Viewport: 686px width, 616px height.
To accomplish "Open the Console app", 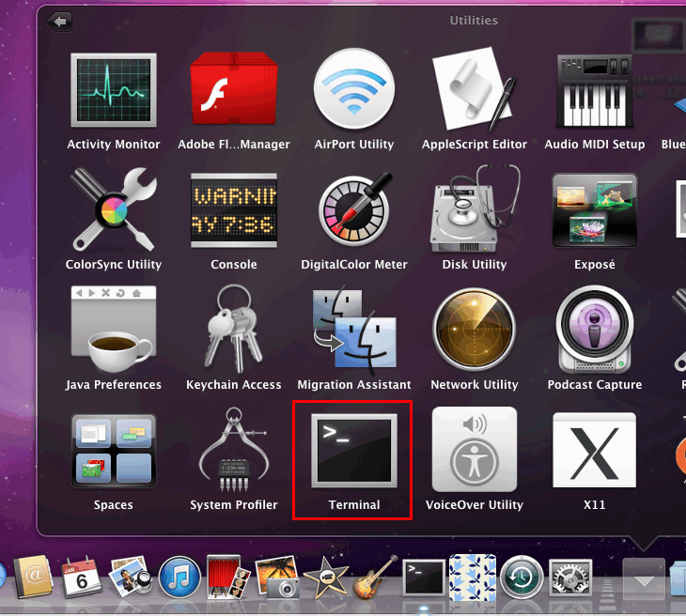I will 234,210.
